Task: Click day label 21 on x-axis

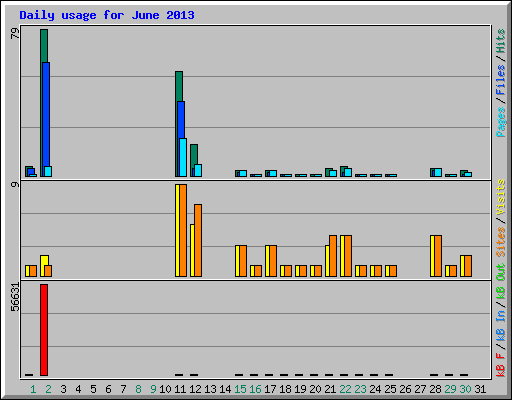Action: 330,389
